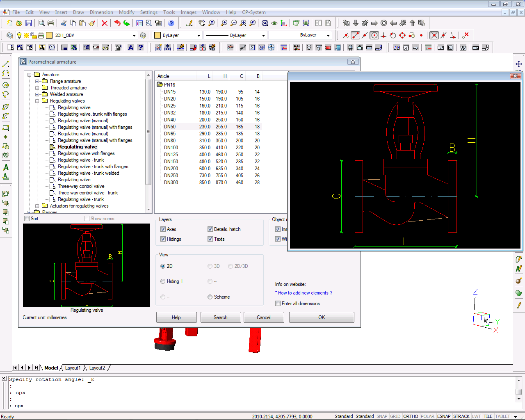This screenshot has height=420, width=525.
Task: Click the red X Delete icon
Action: click(105, 23)
